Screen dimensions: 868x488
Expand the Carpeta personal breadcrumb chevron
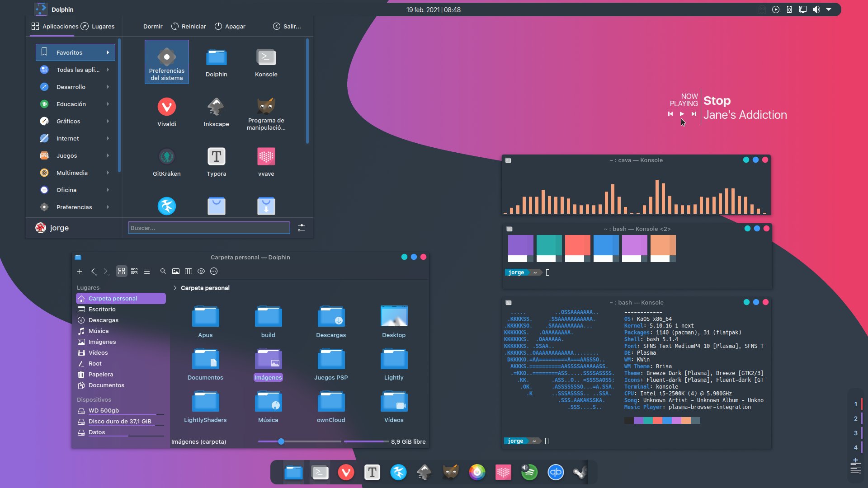click(175, 288)
